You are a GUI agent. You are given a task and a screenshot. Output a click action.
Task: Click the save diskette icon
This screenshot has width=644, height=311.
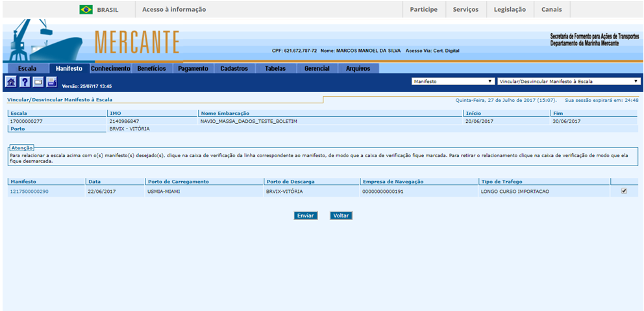[x=52, y=82]
